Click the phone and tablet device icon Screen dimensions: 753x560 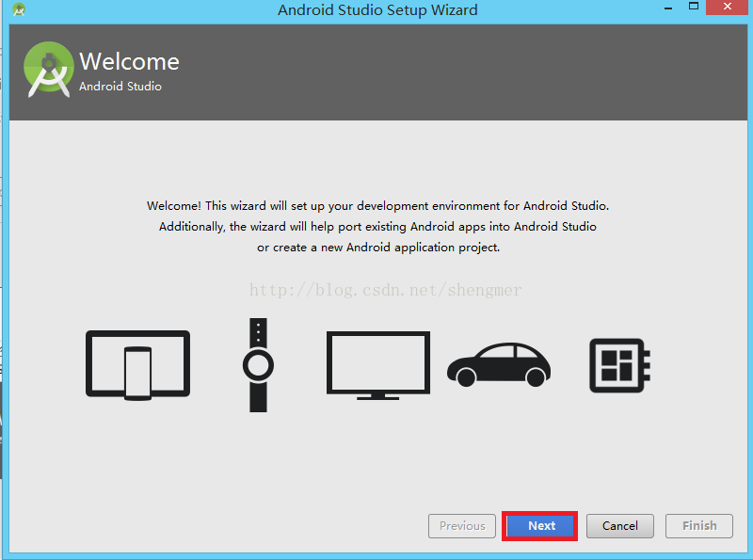pyautogui.click(x=137, y=365)
